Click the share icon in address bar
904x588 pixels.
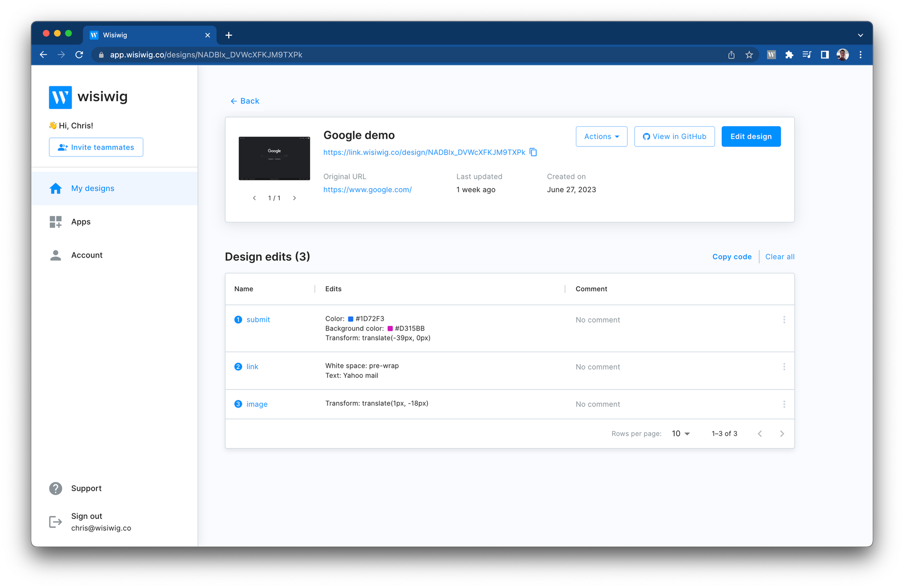coord(731,55)
